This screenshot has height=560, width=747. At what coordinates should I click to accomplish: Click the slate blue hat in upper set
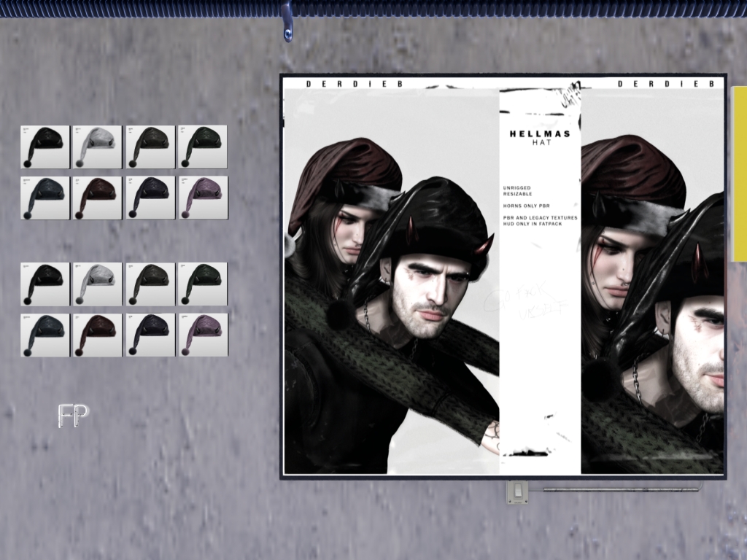tap(45, 198)
